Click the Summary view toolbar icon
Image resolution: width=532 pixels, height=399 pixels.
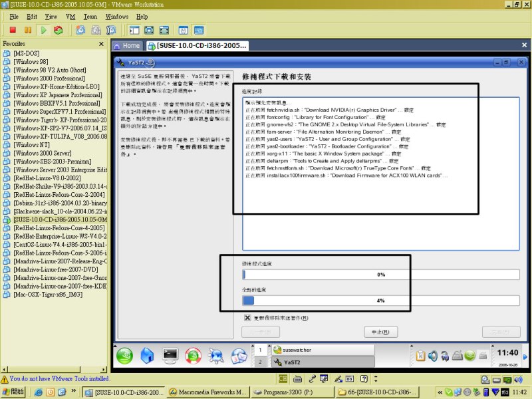coord(184,30)
